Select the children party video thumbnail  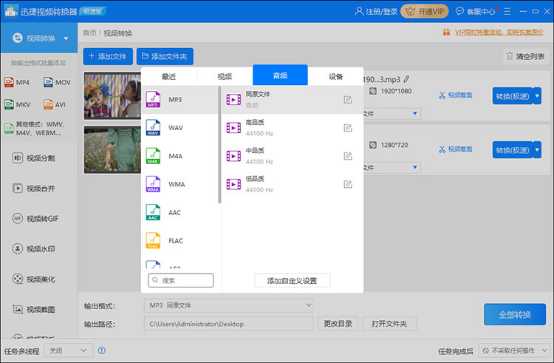coord(112,95)
